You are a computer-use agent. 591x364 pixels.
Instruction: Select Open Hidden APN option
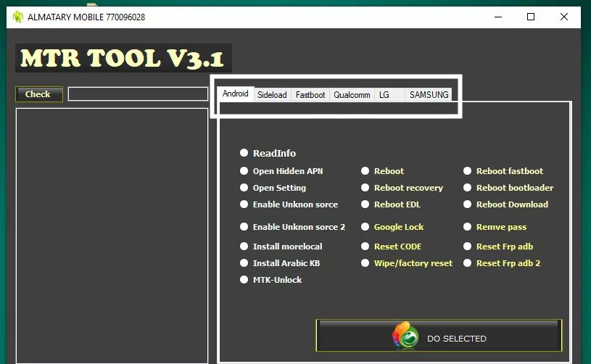tap(244, 170)
